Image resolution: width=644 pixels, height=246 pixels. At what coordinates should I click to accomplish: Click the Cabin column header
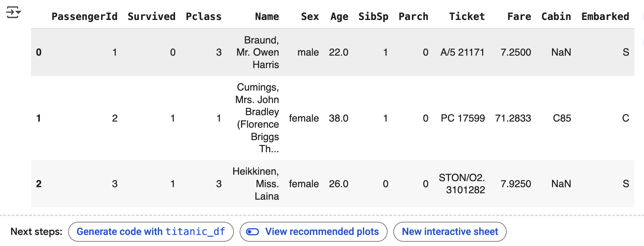point(556,16)
